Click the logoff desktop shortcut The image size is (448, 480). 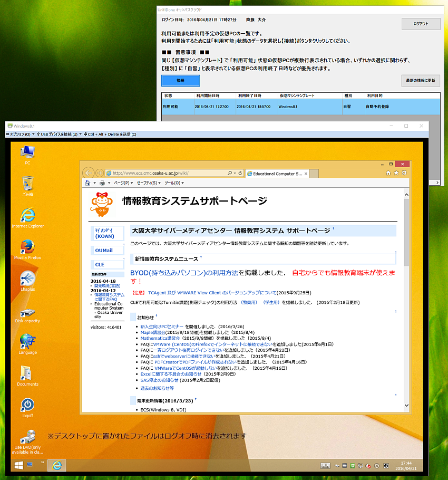[27, 406]
